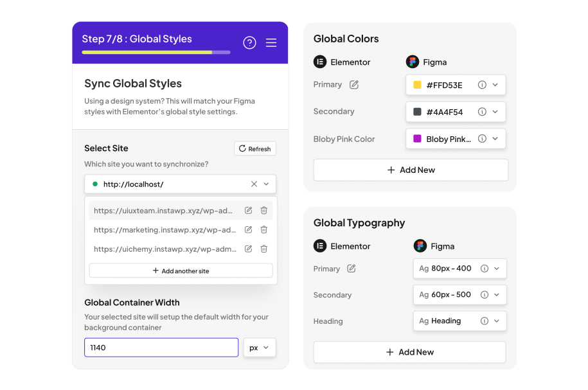
Task: Expand the #FFD53E color dropdown
Action: tap(495, 85)
